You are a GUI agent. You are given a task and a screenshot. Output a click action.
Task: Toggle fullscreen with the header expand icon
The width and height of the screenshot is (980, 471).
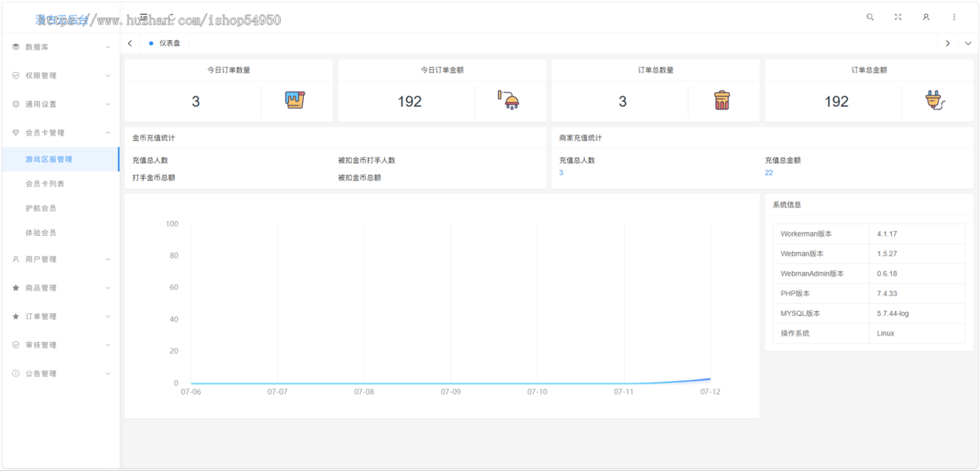click(898, 17)
